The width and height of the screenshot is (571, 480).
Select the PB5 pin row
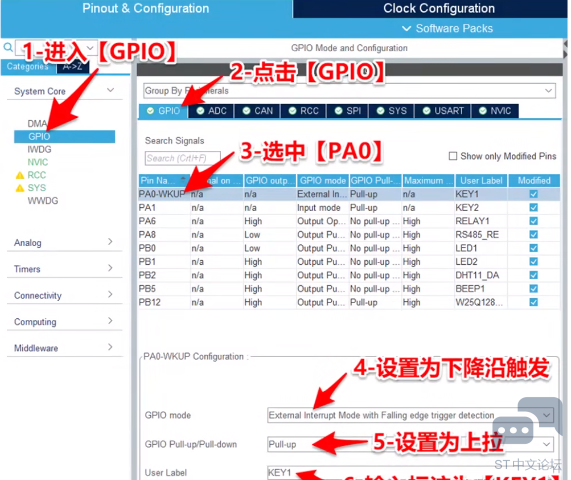tap(349, 288)
